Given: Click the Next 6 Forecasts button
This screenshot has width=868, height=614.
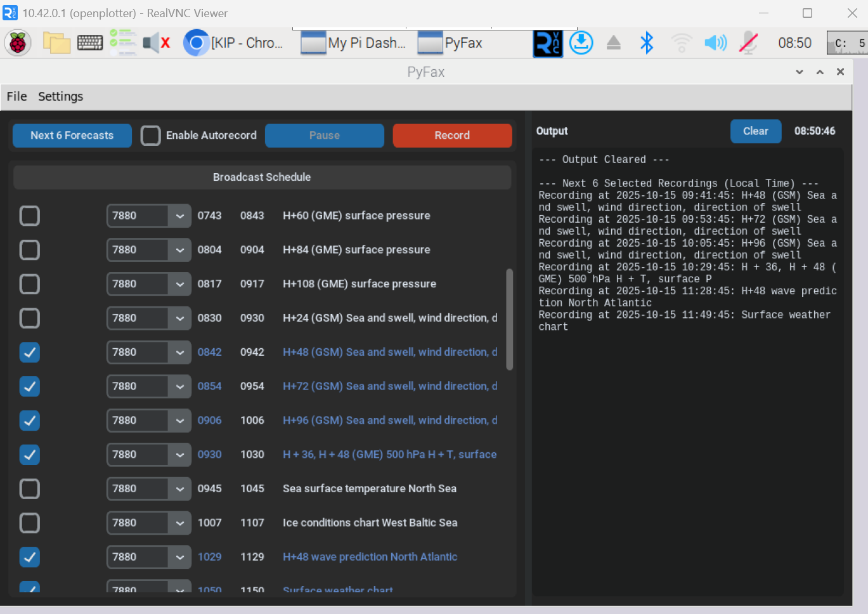Looking at the screenshot, I should click(x=72, y=135).
